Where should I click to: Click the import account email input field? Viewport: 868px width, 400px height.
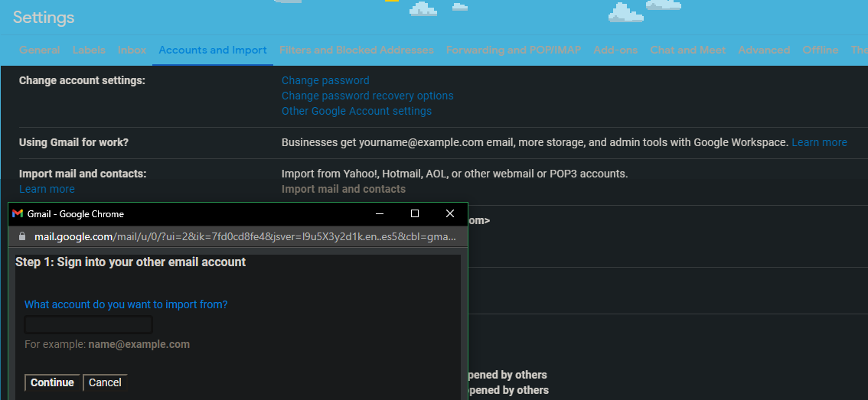(x=89, y=325)
